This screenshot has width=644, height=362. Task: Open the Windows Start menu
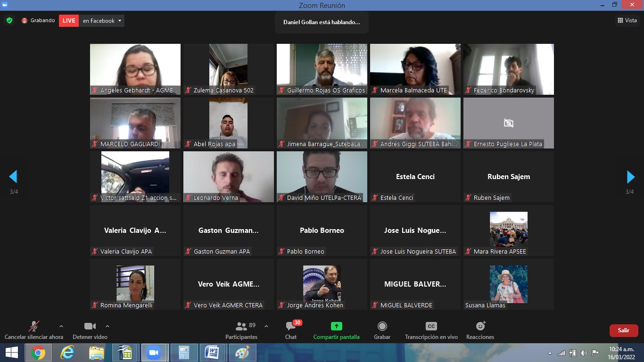pyautogui.click(x=12, y=353)
